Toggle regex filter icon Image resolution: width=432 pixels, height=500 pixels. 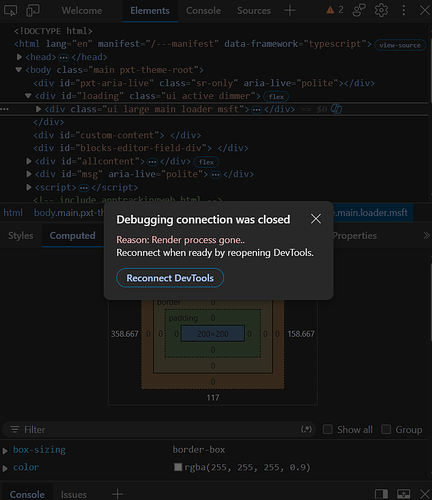coord(306,429)
